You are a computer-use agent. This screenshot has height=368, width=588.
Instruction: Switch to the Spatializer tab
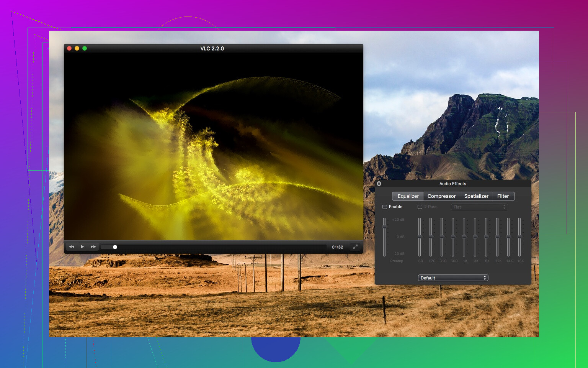pos(476,196)
